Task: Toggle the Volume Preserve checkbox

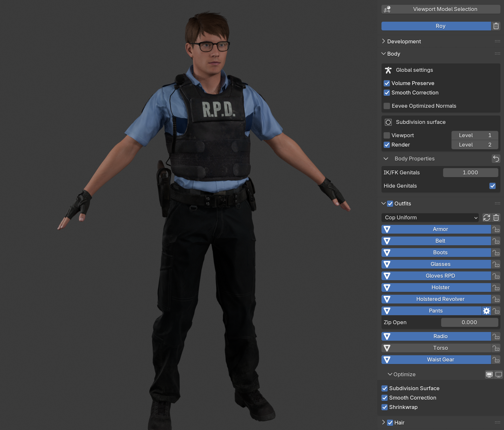Action: coord(387,83)
